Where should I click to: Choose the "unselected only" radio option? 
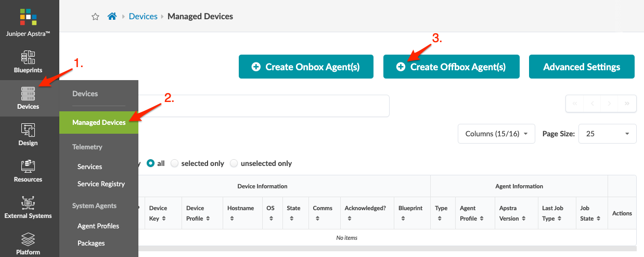(x=234, y=163)
